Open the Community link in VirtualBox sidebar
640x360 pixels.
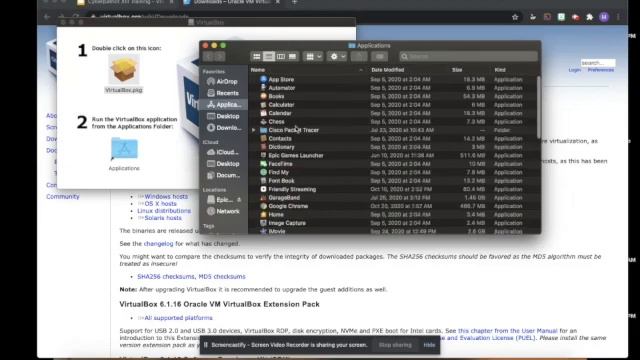[63, 196]
